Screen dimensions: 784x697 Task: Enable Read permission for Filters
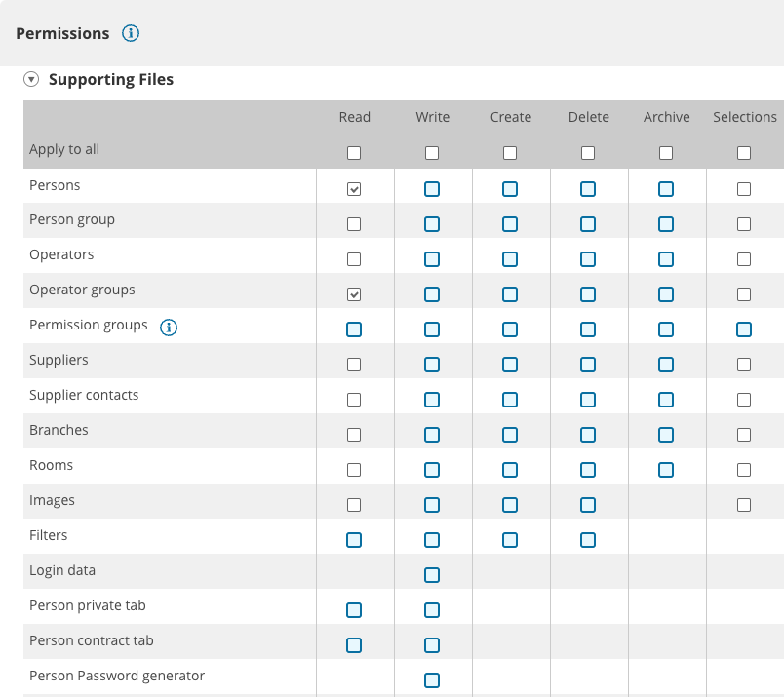pyautogui.click(x=354, y=539)
